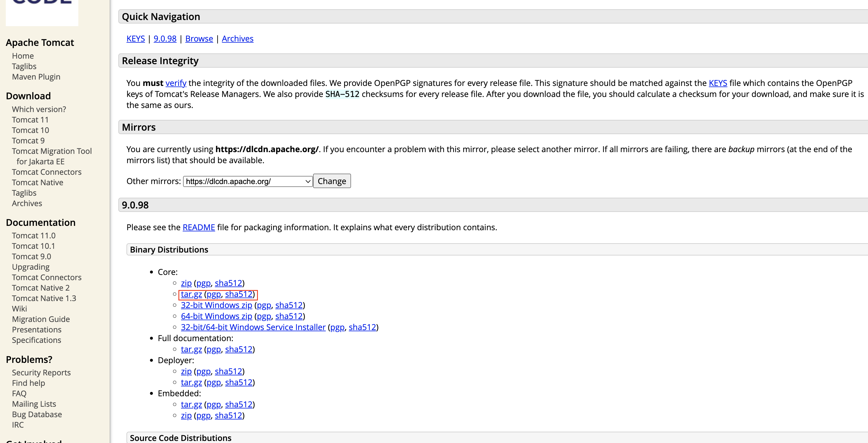
Task: Open Bug Database sidebar link
Action: click(x=37, y=414)
